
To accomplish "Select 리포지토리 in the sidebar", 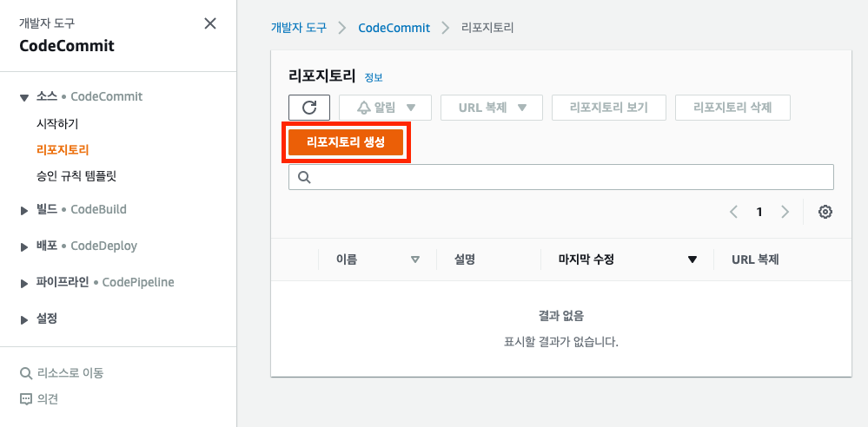I will coord(63,150).
